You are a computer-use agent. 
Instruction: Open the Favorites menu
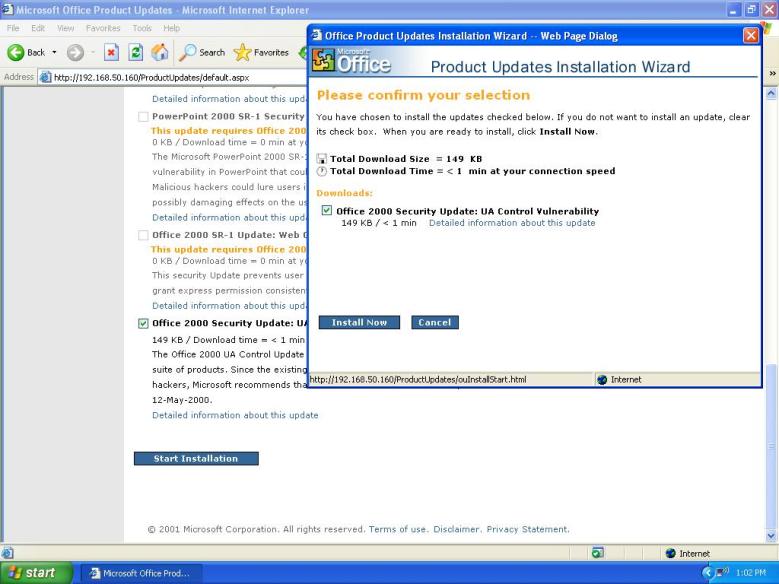(x=103, y=28)
